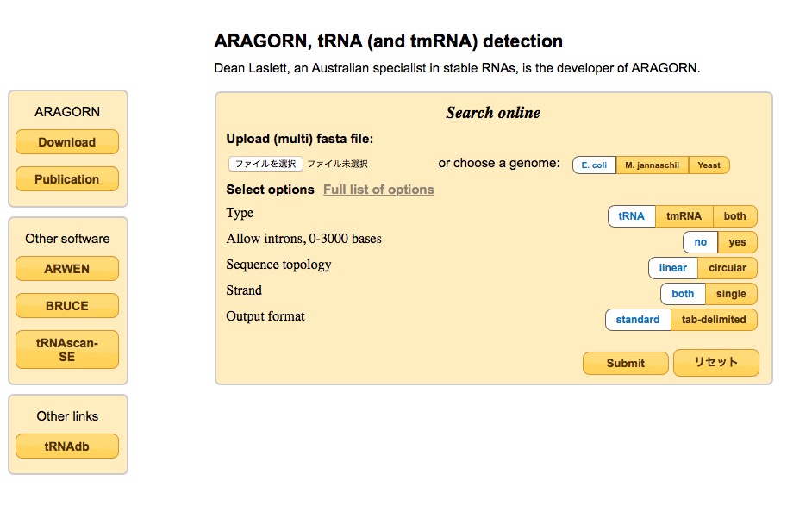Image resolution: width=812 pixels, height=524 pixels.
Task: Open the ARWEN software page
Action: pyautogui.click(x=66, y=268)
